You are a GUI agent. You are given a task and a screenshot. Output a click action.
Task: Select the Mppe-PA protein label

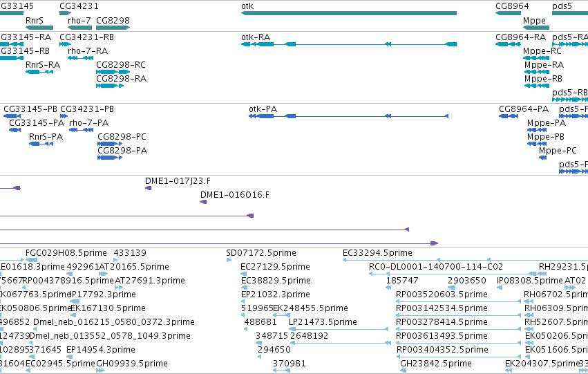click(x=547, y=123)
